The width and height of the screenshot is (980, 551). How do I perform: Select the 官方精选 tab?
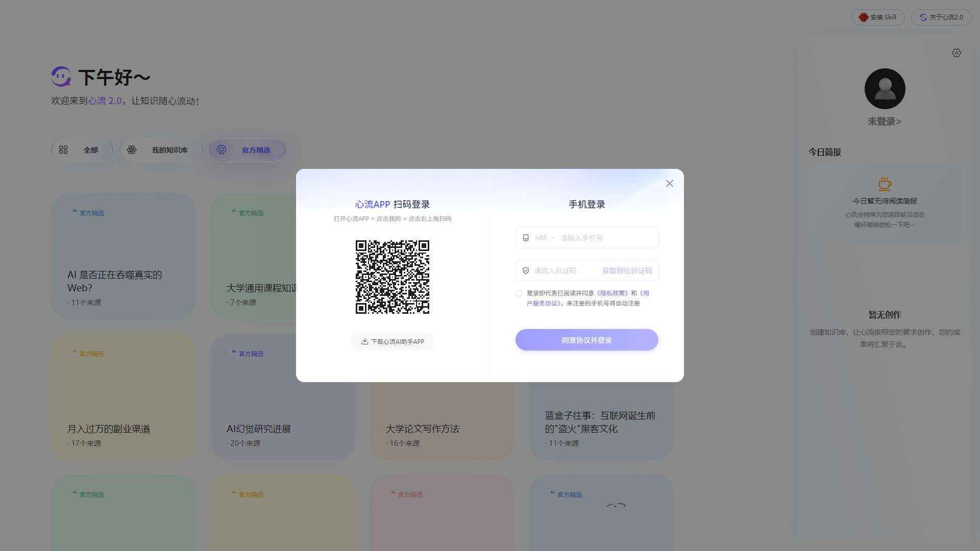pyautogui.click(x=248, y=150)
